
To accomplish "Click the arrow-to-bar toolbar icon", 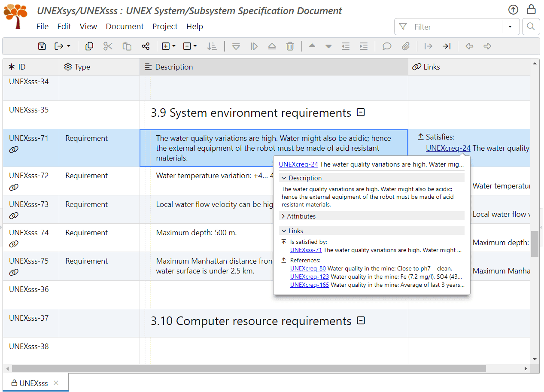I will [447, 46].
